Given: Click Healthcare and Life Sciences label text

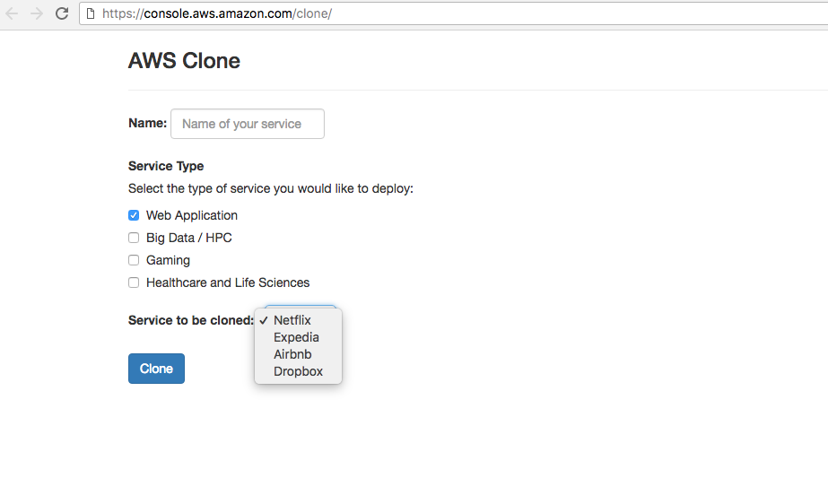Looking at the screenshot, I should point(228,282).
